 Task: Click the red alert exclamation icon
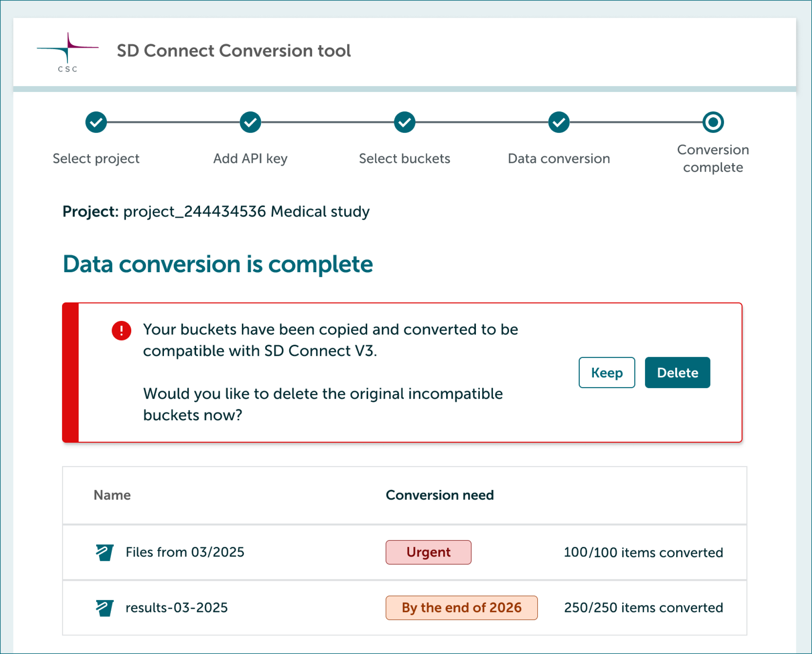[x=121, y=330]
